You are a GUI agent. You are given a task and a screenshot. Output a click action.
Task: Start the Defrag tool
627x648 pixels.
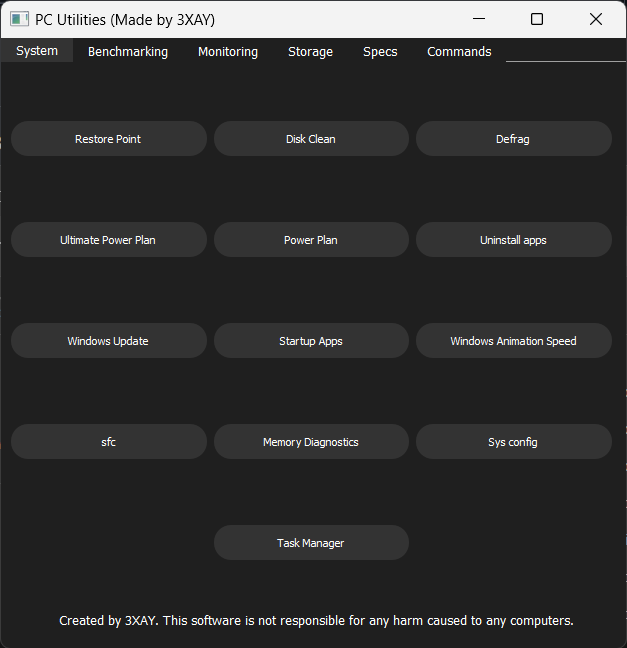pos(514,138)
